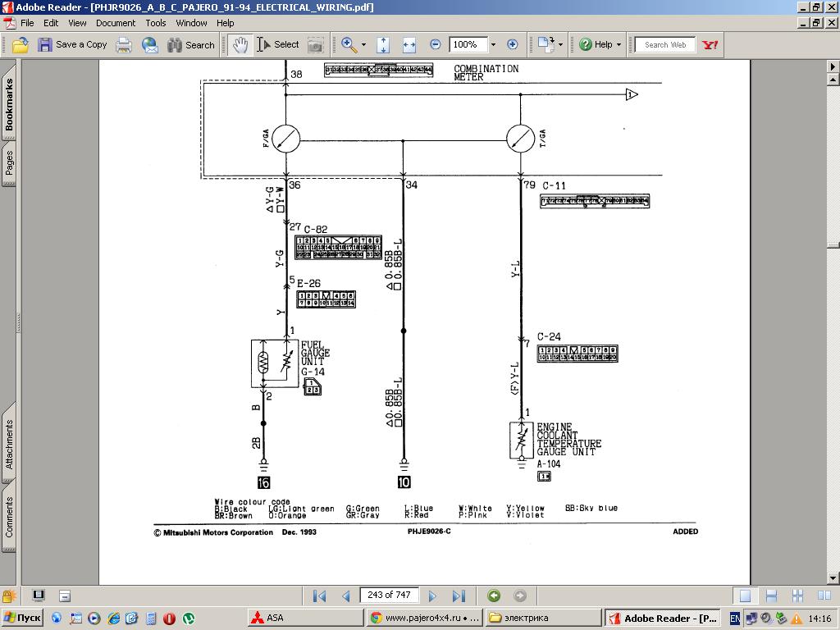Select the Hand tool

coord(240,44)
